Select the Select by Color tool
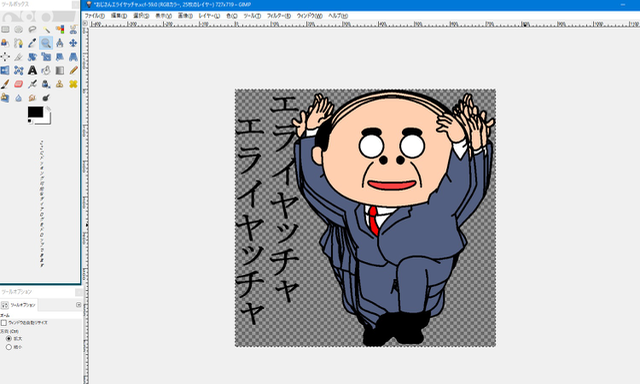The width and height of the screenshot is (640, 384). pos(60,29)
